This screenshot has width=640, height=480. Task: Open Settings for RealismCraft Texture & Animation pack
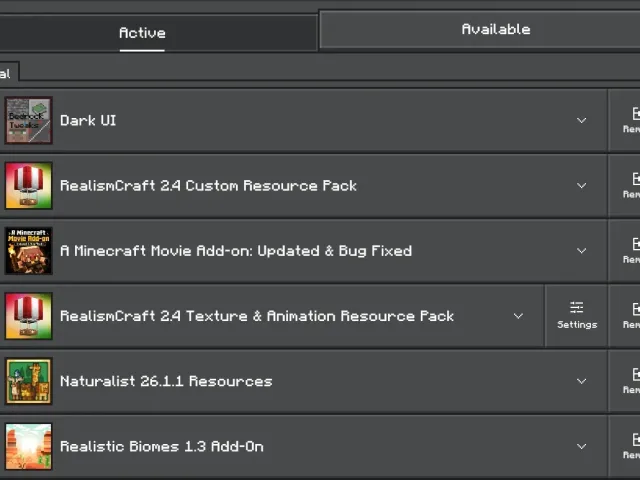pos(577,316)
